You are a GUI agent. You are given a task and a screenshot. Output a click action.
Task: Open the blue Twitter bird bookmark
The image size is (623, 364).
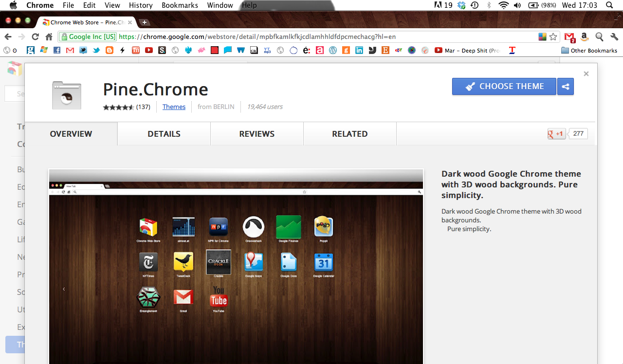(x=96, y=50)
